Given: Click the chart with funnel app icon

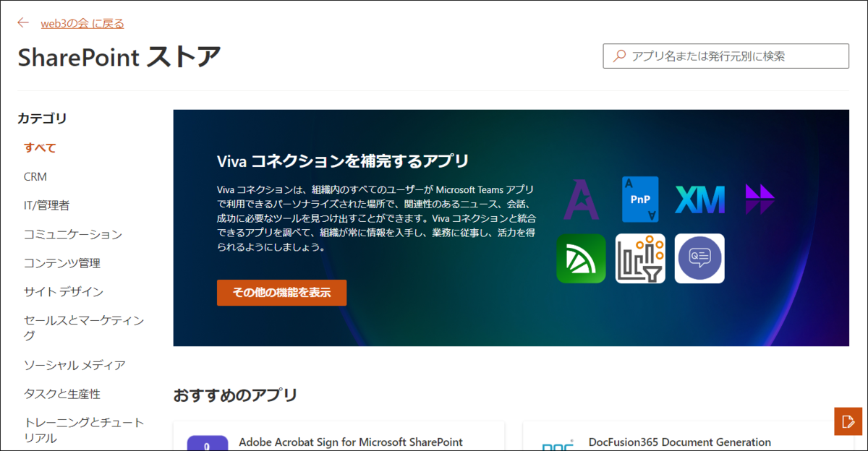Looking at the screenshot, I should click(x=640, y=258).
